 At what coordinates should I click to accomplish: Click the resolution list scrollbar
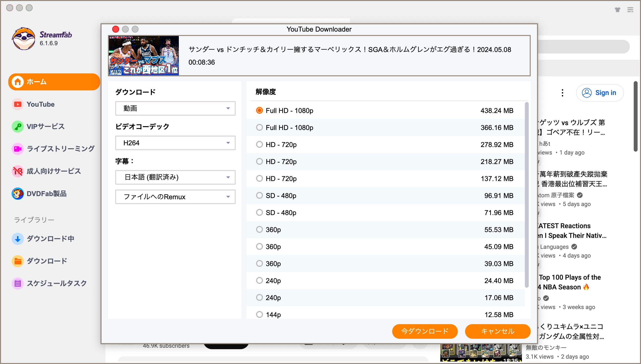(x=527, y=195)
